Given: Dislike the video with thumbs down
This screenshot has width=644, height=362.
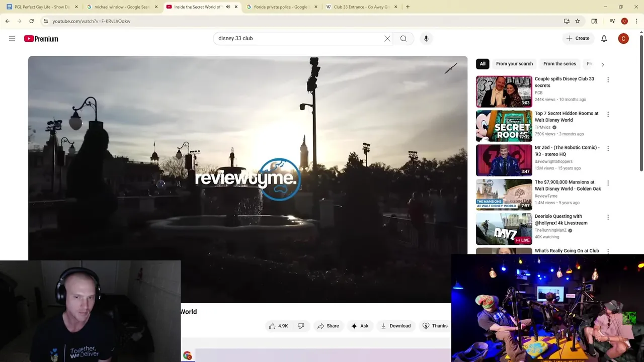Looking at the screenshot, I should (x=301, y=326).
